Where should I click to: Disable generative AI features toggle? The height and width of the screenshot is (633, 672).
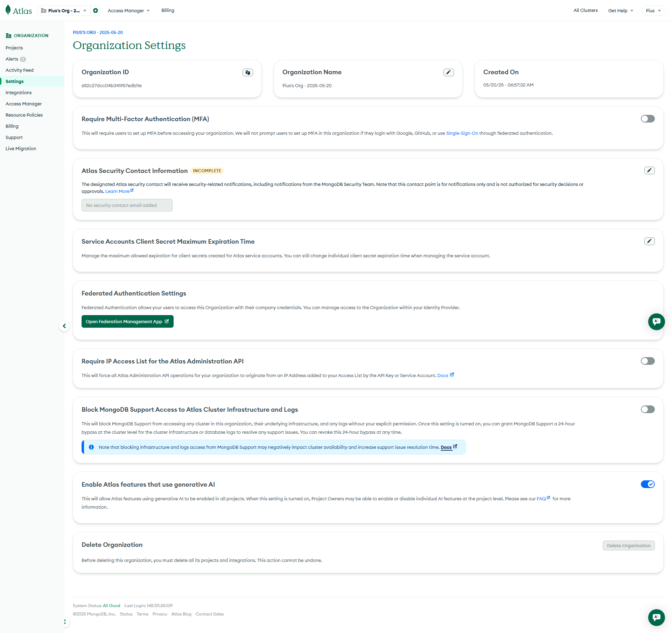coord(647,484)
